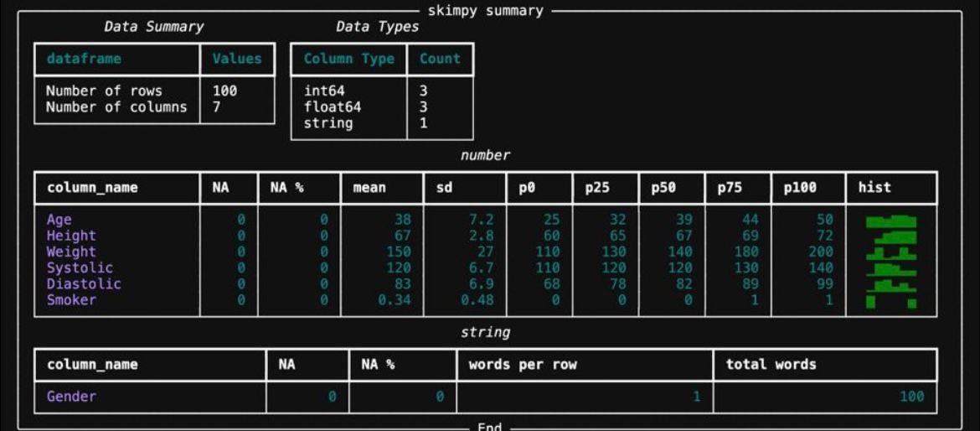Click the Age sd value 7.2

click(x=482, y=220)
